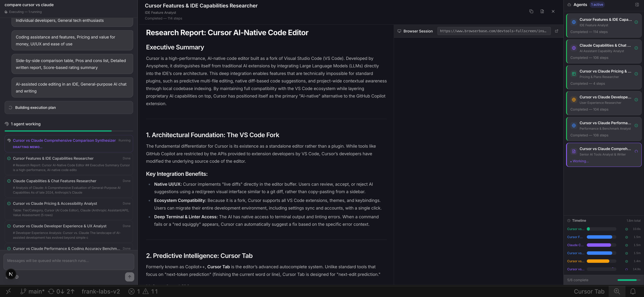The width and height of the screenshot is (644, 297).
Task: Click the remote window status bar icon
Action: [8, 291]
